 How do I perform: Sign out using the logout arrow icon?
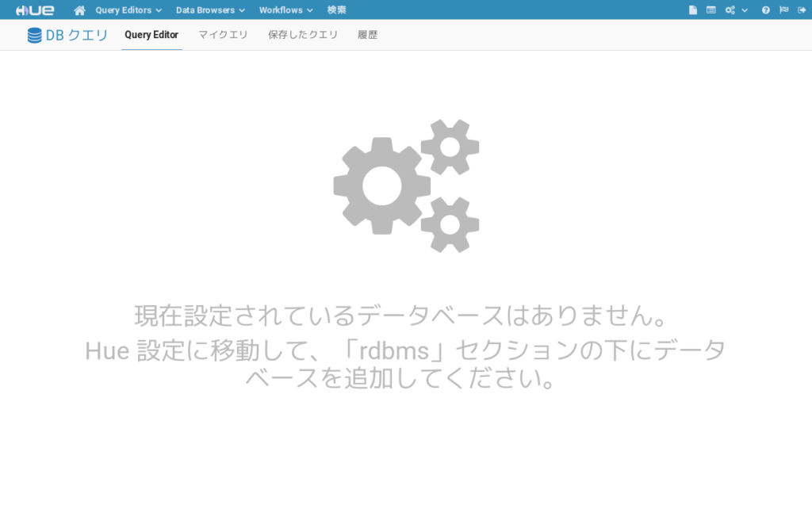coord(802,10)
